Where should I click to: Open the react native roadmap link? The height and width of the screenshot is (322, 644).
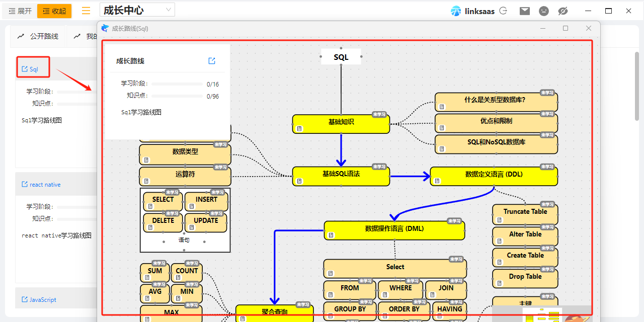click(x=41, y=184)
